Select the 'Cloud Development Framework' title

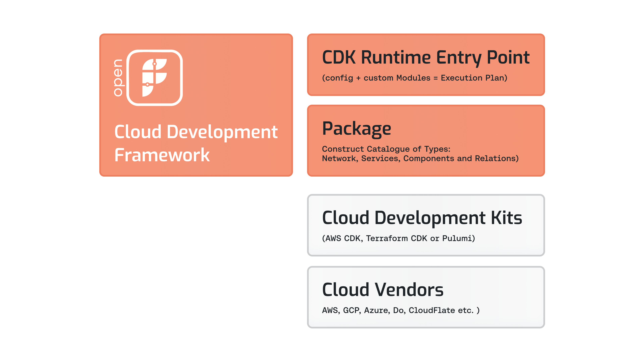[x=196, y=143]
